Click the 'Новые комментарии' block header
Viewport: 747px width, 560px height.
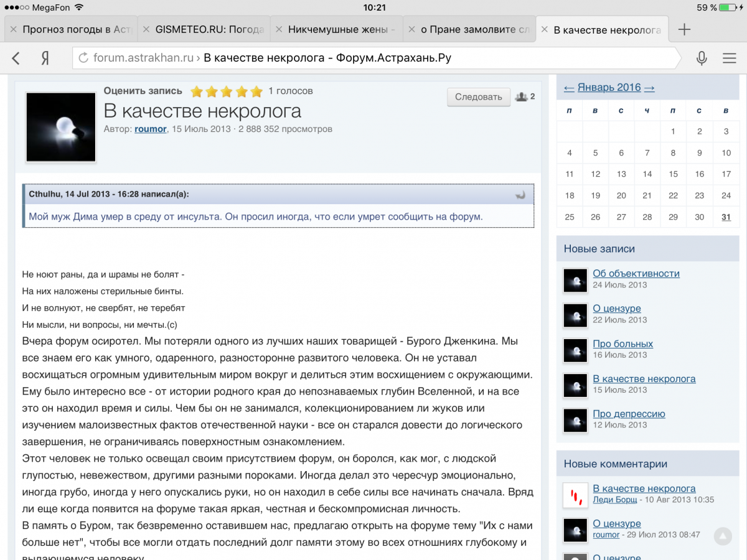click(x=647, y=464)
